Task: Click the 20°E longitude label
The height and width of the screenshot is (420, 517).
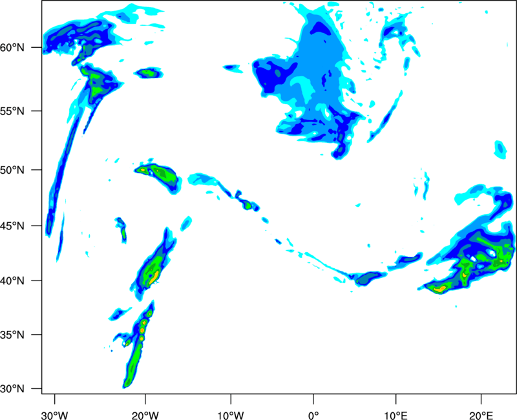Action: [x=481, y=415]
